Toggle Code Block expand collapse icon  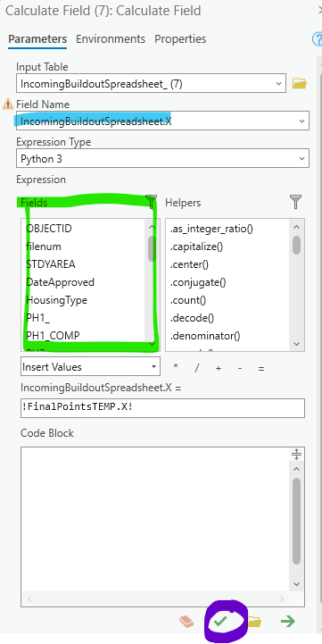pos(296,454)
